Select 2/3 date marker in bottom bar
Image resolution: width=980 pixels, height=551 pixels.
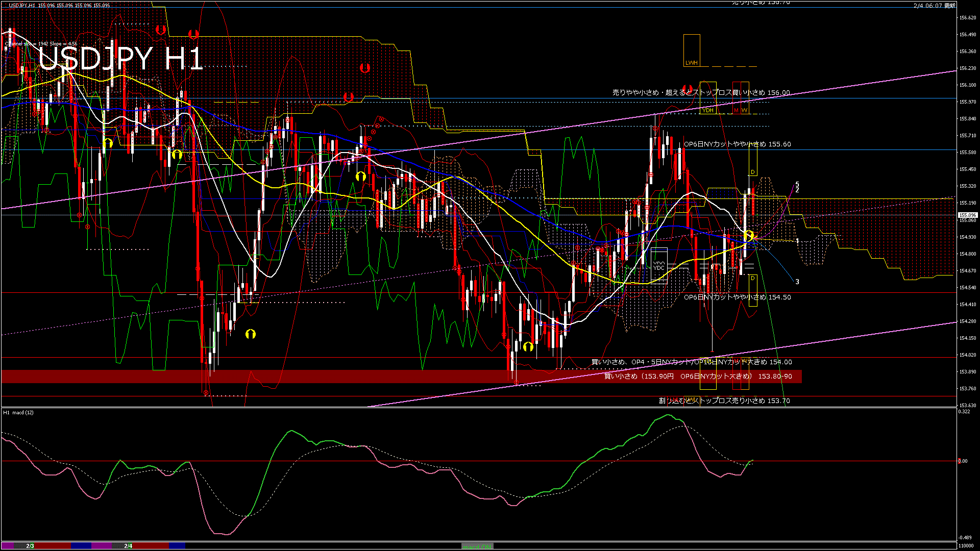pyautogui.click(x=30, y=546)
